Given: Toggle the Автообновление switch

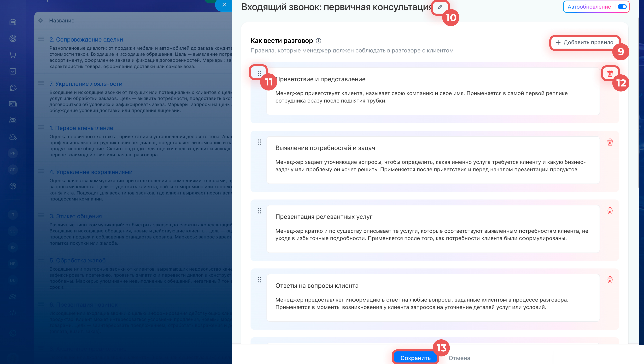Looking at the screenshot, I should pos(622,7).
